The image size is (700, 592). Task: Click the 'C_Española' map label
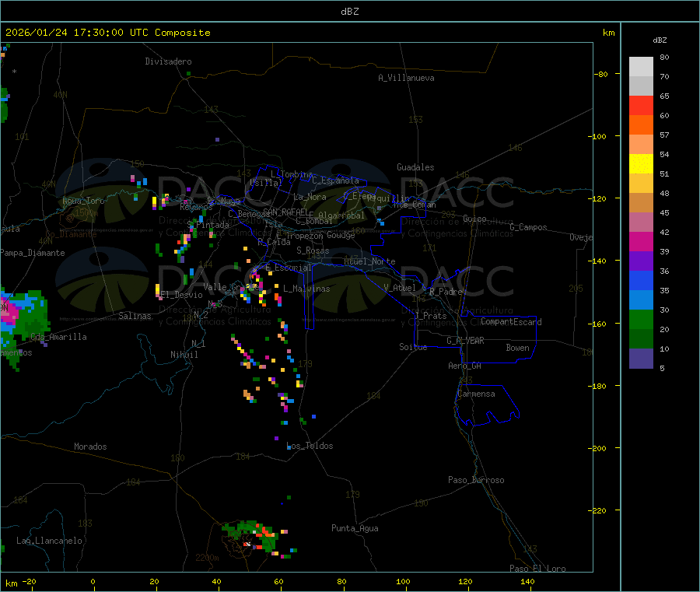click(335, 180)
